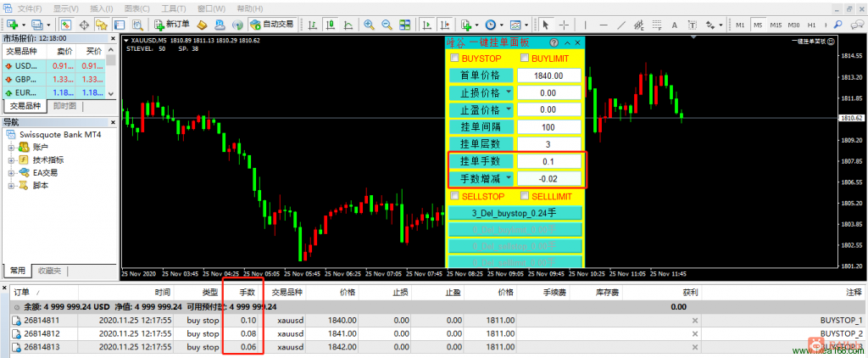This screenshot has height=358, width=868.
Task: Open the chat bubbles icon
Action: pos(856,25)
